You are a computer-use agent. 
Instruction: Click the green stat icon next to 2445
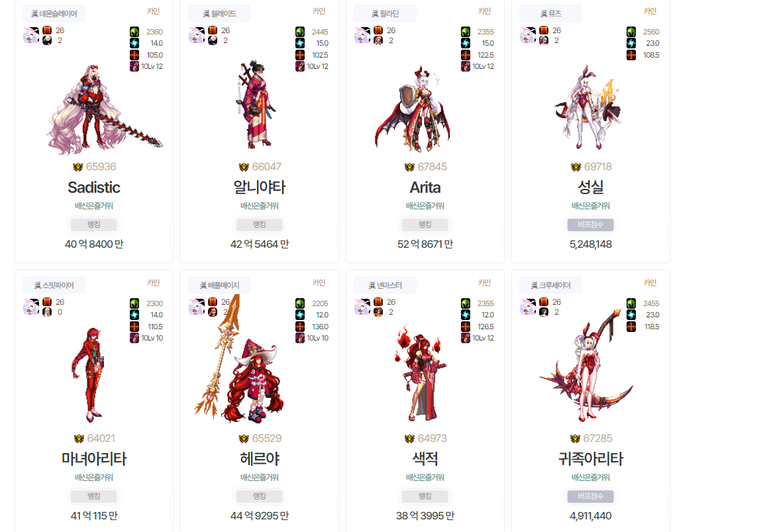300,32
